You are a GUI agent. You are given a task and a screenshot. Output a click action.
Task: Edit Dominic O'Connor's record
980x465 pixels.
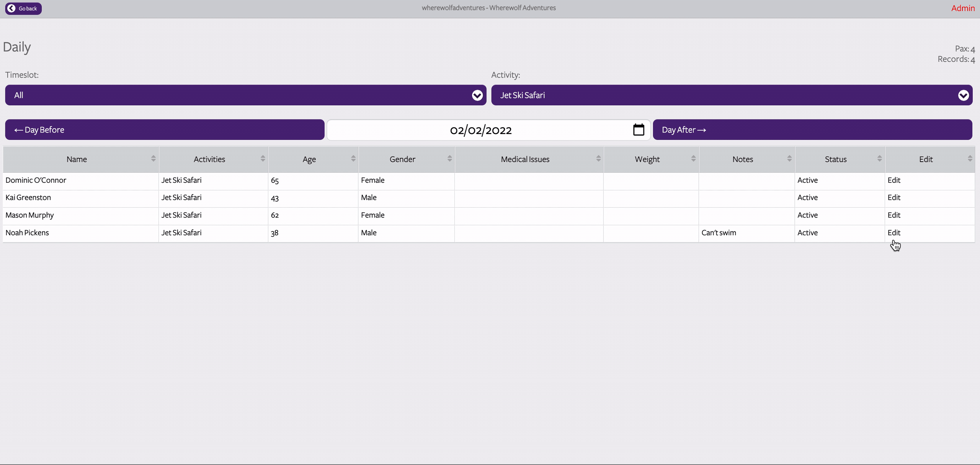(x=894, y=180)
